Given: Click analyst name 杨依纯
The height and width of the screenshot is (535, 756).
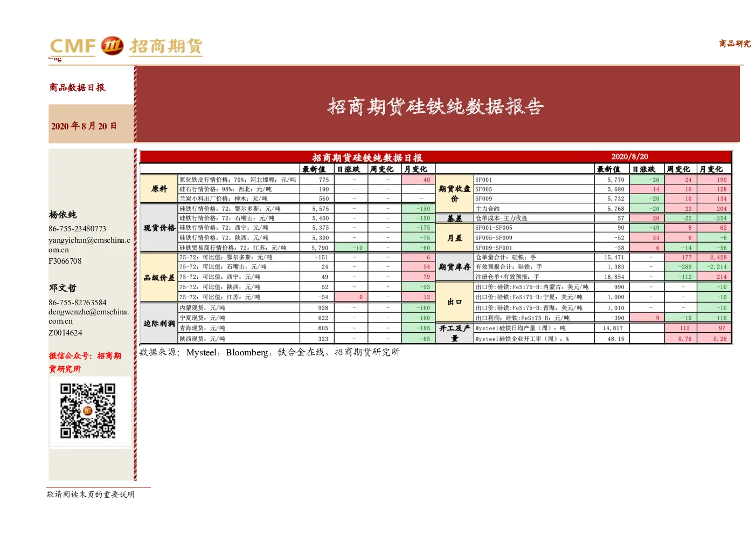Looking at the screenshot, I should [x=63, y=215].
